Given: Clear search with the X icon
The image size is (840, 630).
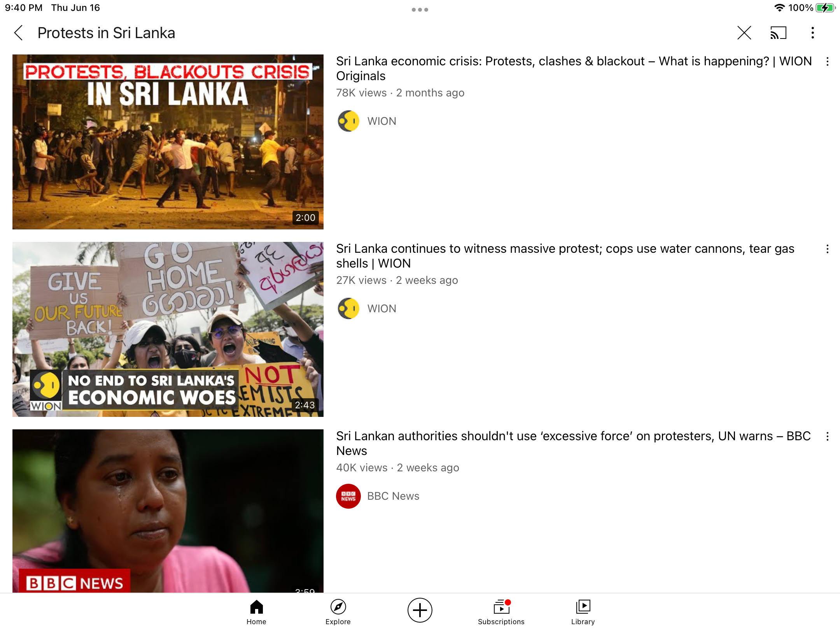Looking at the screenshot, I should click(744, 33).
